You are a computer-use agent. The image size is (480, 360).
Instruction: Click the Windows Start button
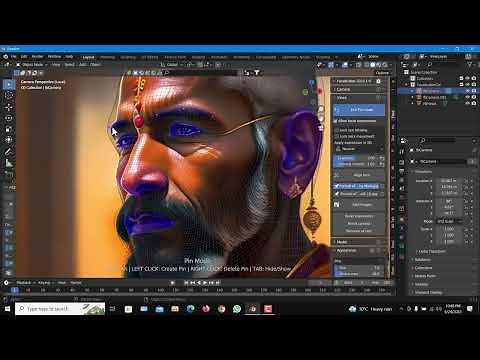[7, 309]
